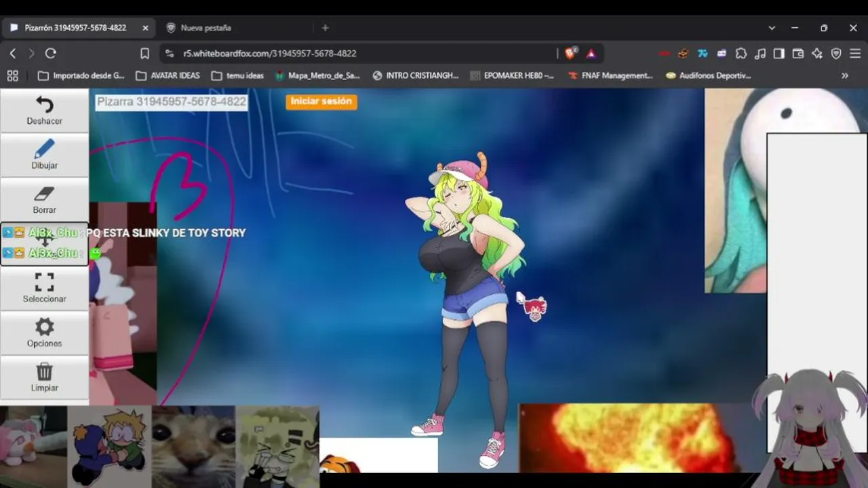Open the 'AVATAR IDEAS' bookmark folder
This screenshot has height=488, width=868.
(x=167, y=76)
